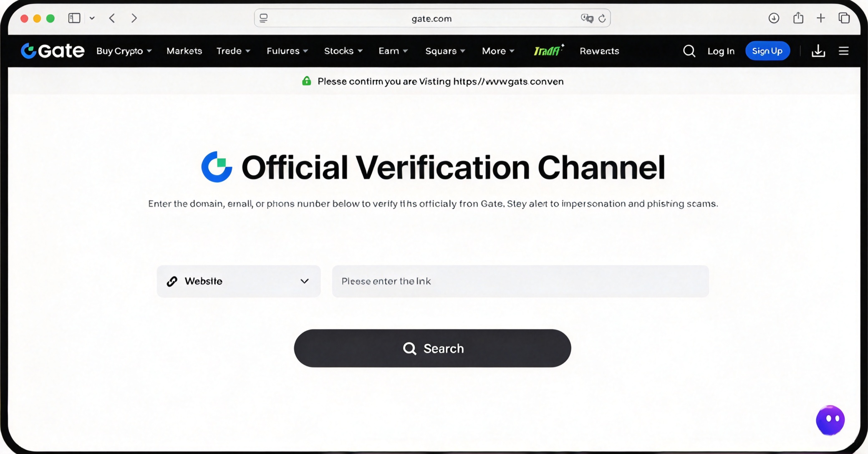This screenshot has height=454, width=868.
Task: Expand the Stocks dropdown menu
Action: pyautogui.click(x=343, y=51)
